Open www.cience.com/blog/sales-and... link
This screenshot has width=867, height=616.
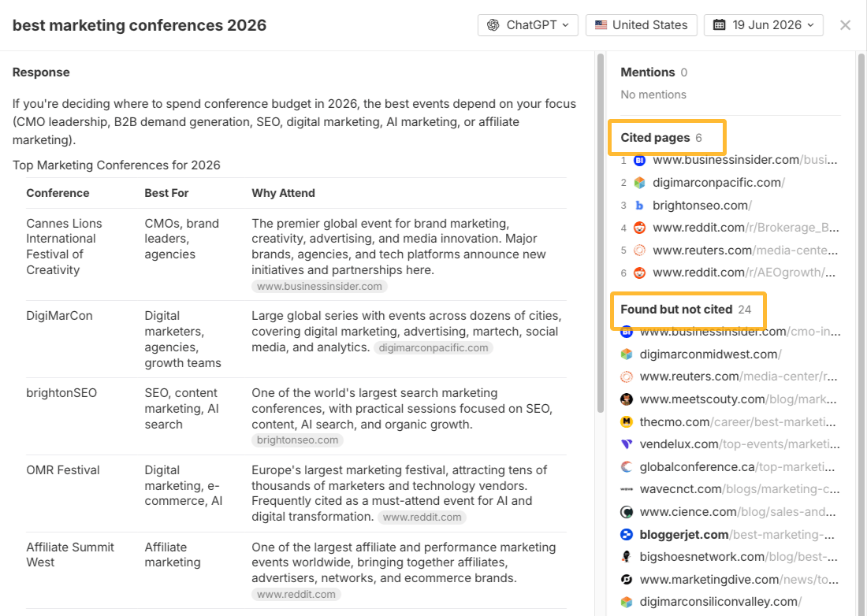(x=738, y=512)
